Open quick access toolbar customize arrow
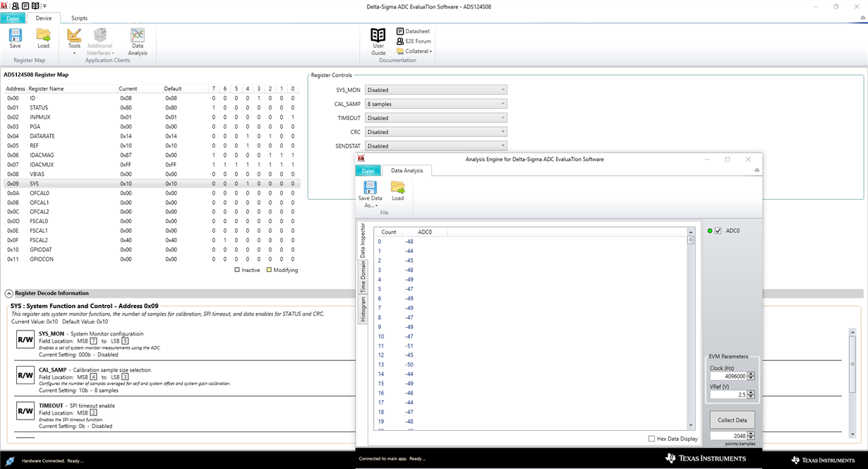Image resolution: width=868 pixels, height=469 pixels. tap(44, 6)
